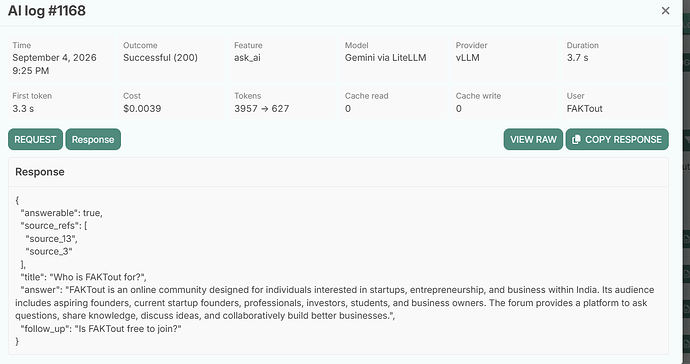Click the model value 'Gemini via LiteLLM'
Screen dimensions: 690x364
click(385, 58)
